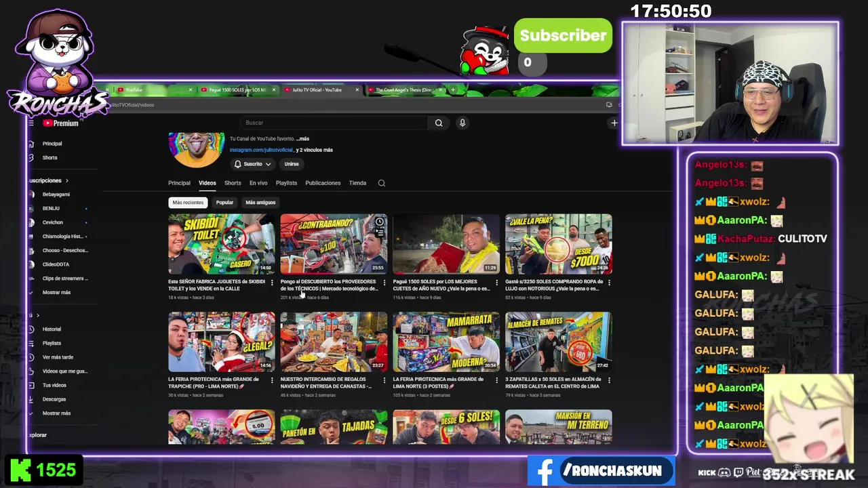Open MAMARRATA MODERNA video thumbnail
Image resolution: width=868 pixels, height=488 pixels.
(x=446, y=342)
